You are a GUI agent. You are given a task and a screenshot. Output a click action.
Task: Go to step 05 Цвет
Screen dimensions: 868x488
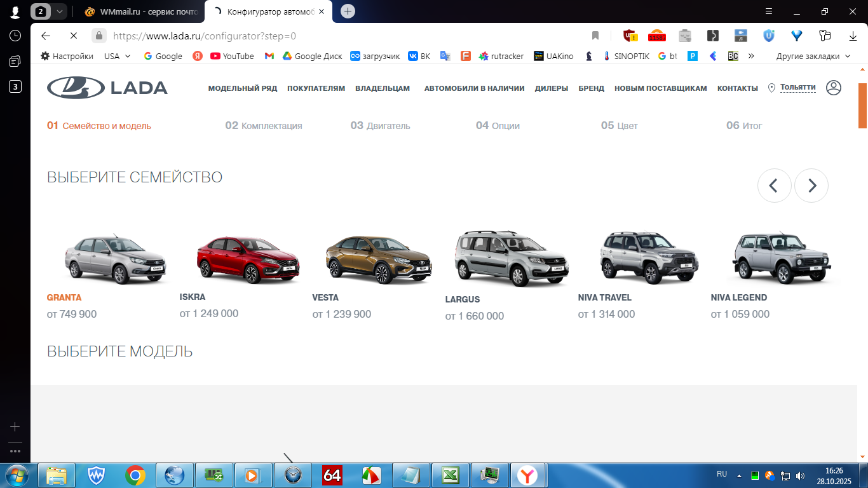[x=619, y=126]
